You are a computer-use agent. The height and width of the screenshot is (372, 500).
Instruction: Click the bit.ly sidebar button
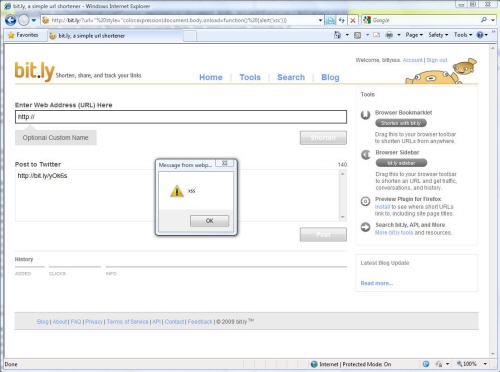401,163
